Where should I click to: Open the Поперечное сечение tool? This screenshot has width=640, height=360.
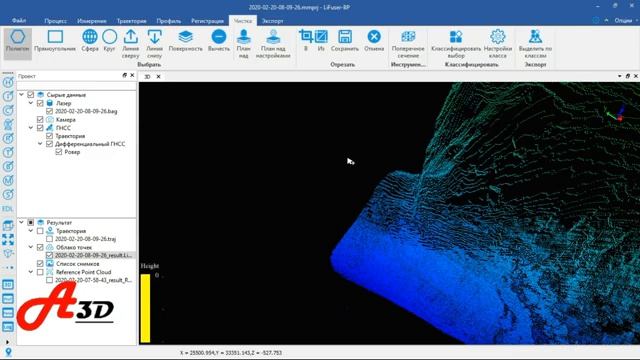coord(408,44)
